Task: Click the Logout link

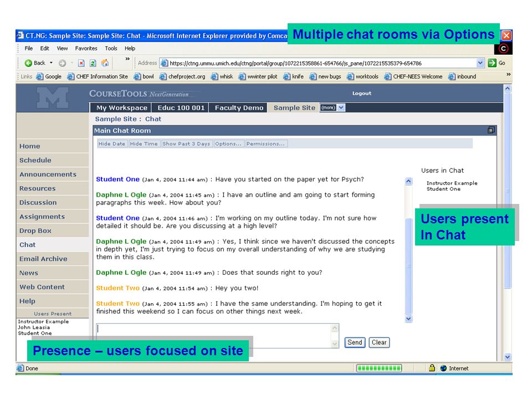Action: click(x=362, y=93)
